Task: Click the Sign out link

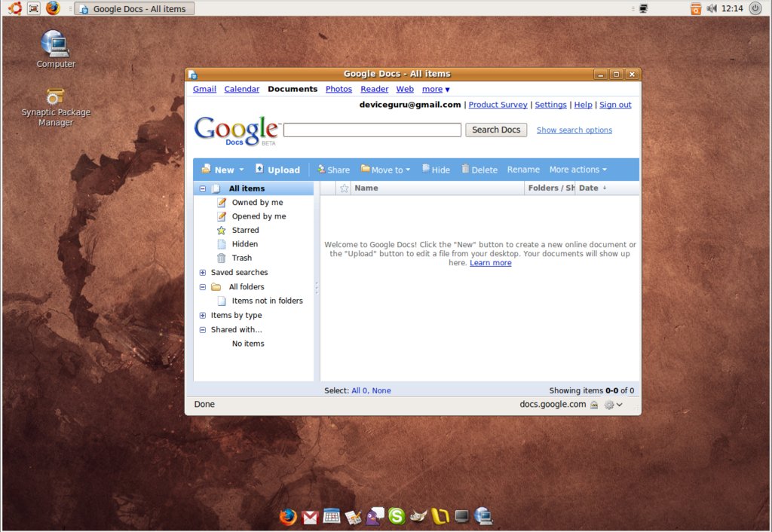Action: point(615,105)
